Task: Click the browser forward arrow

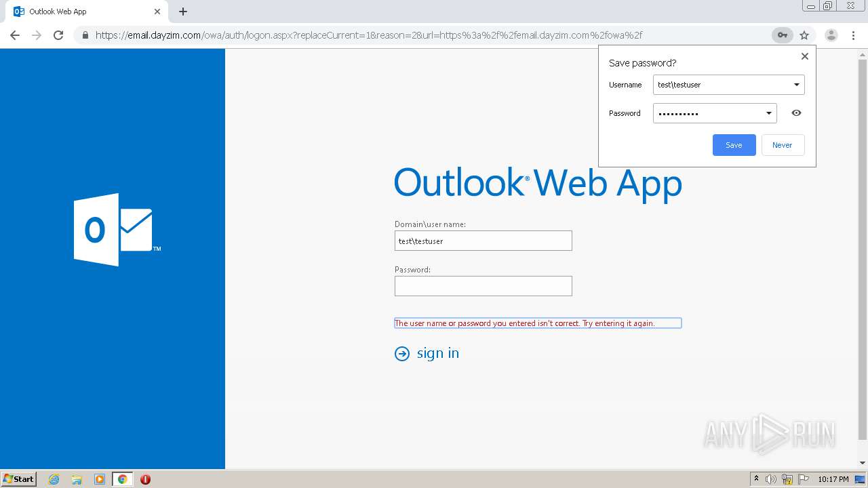Action: [37, 35]
